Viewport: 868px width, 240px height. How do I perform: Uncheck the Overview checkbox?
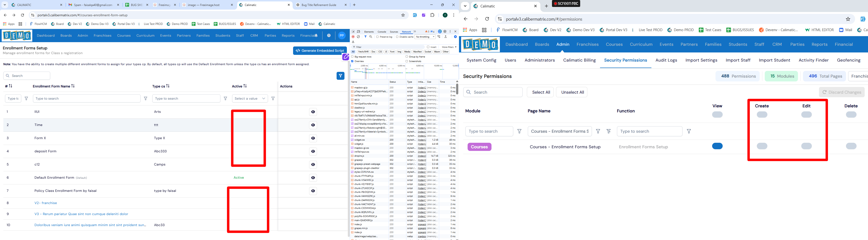(x=352, y=61)
